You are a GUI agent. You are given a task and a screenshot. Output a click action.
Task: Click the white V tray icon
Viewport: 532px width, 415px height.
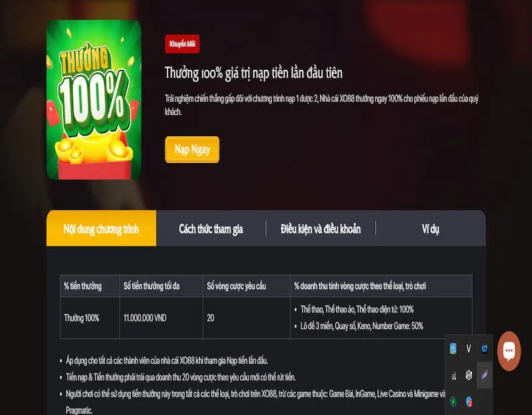tap(469, 348)
